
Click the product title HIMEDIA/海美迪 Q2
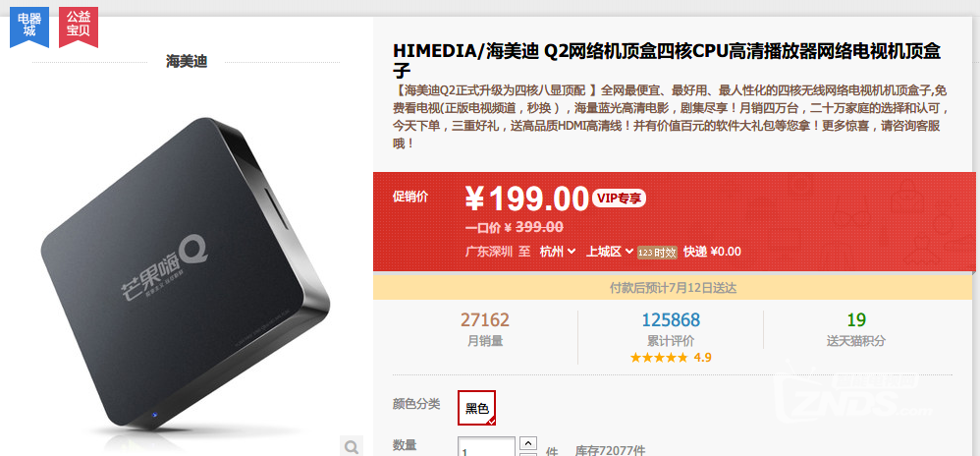[x=667, y=60]
